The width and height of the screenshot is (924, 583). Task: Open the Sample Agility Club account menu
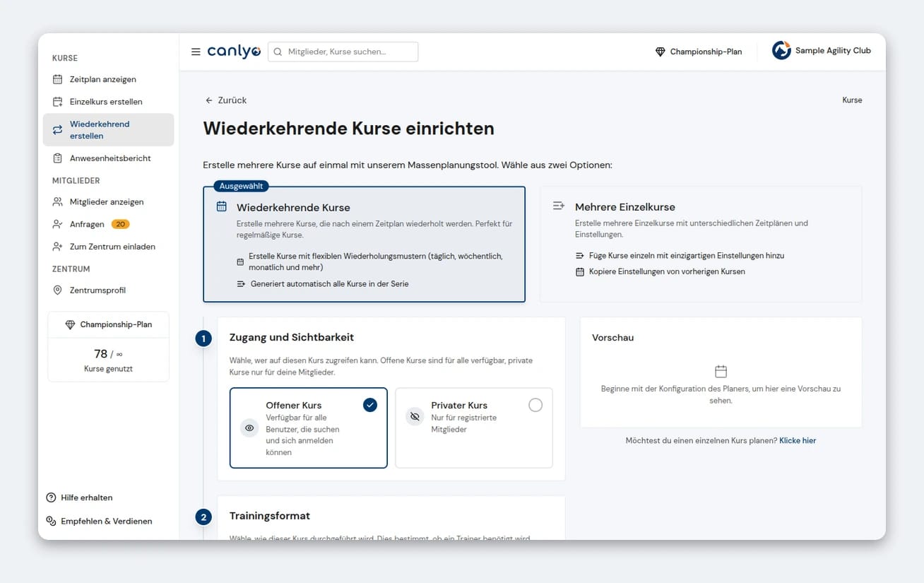click(822, 50)
